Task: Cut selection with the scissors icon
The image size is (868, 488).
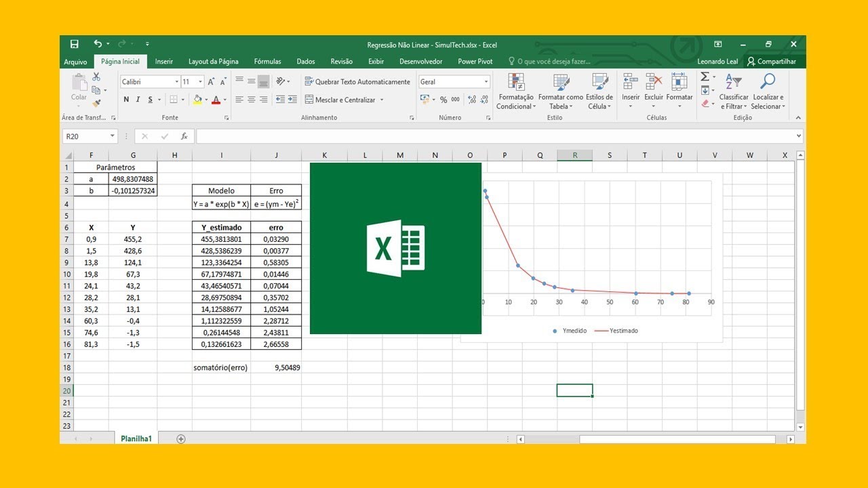Action: point(96,77)
